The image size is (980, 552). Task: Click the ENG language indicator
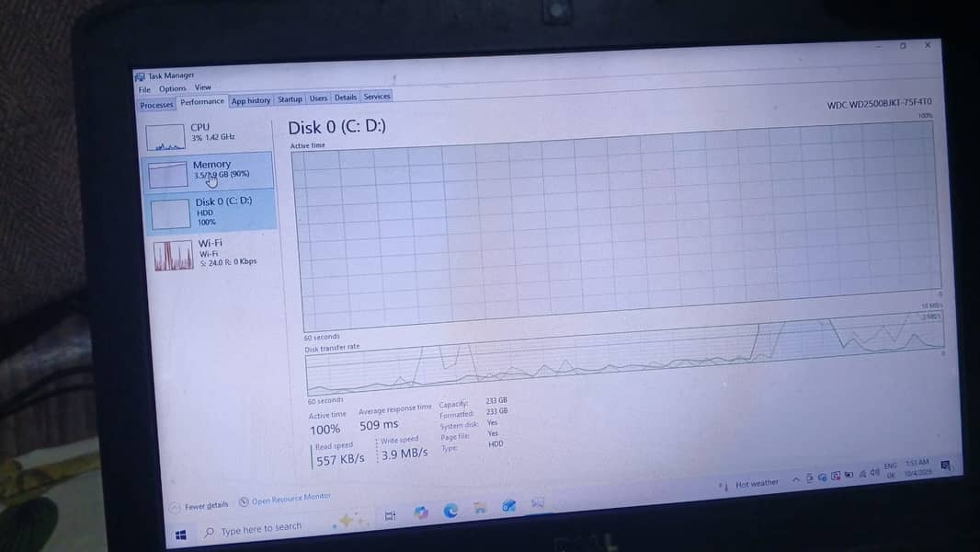click(891, 470)
